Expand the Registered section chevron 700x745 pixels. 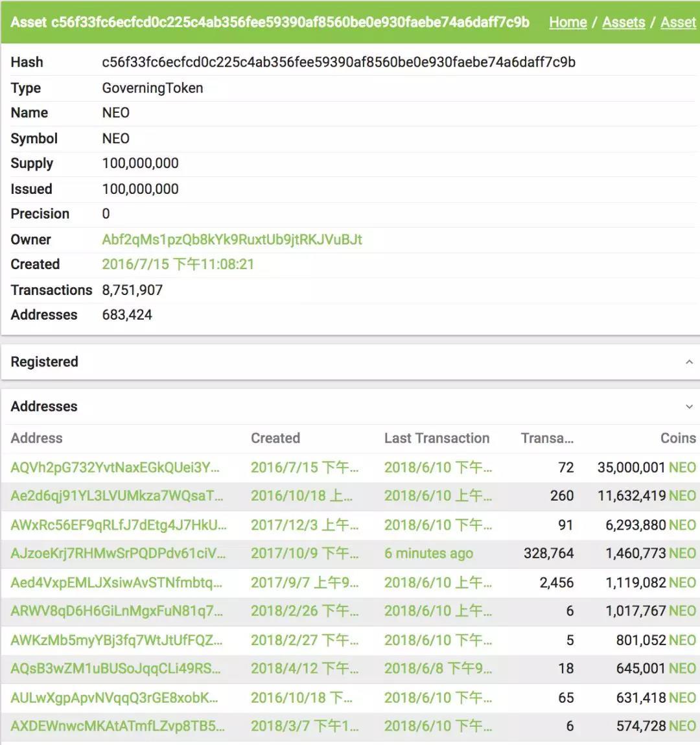coord(689,362)
